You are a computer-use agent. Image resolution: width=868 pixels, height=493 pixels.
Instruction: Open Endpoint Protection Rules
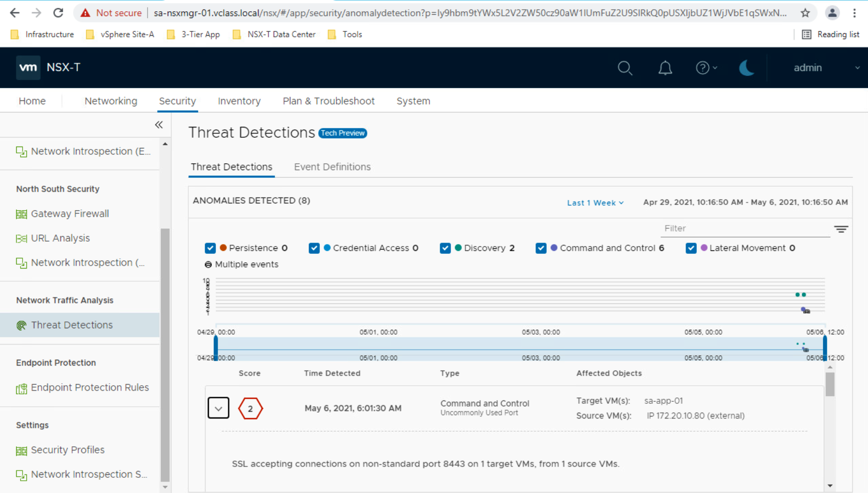point(82,388)
